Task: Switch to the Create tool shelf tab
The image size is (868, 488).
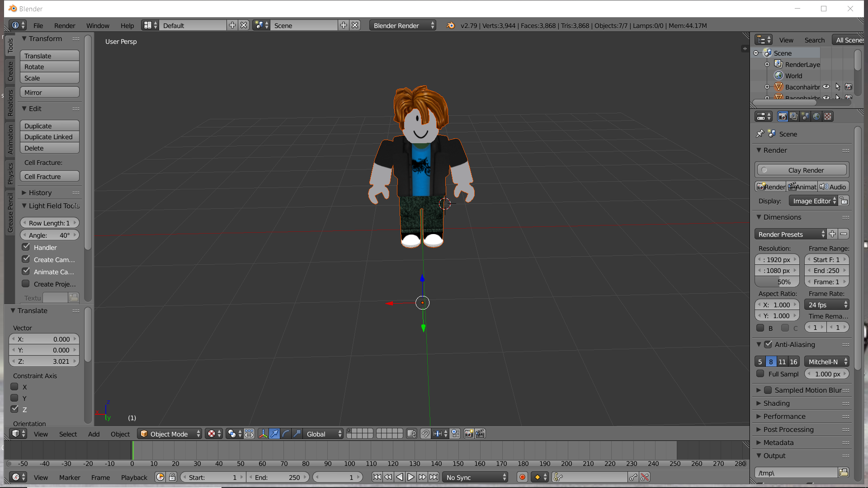Action: coord(10,71)
